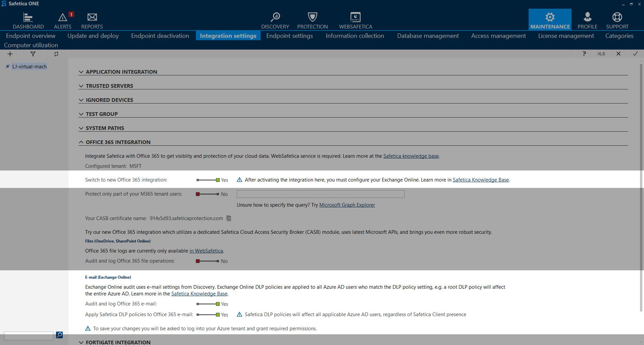This screenshot has width=644, height=345.
Task: Open the Database management tab
Action: pos(428,36)
